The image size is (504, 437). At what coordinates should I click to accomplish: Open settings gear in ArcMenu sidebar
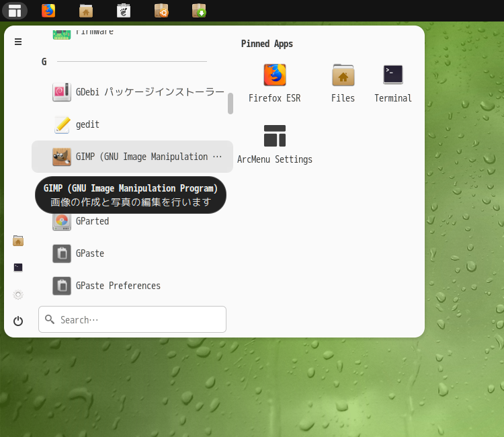pyautogui.click(x=18, y=294)
